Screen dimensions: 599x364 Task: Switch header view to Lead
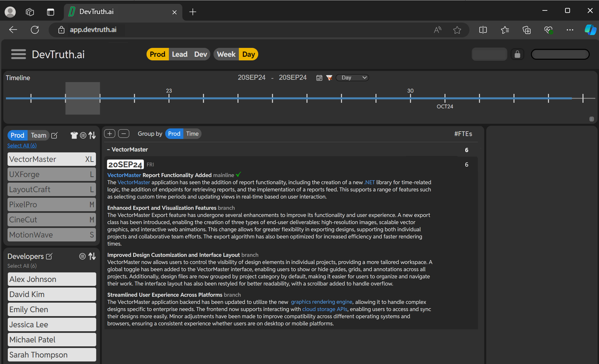[180, 54]
